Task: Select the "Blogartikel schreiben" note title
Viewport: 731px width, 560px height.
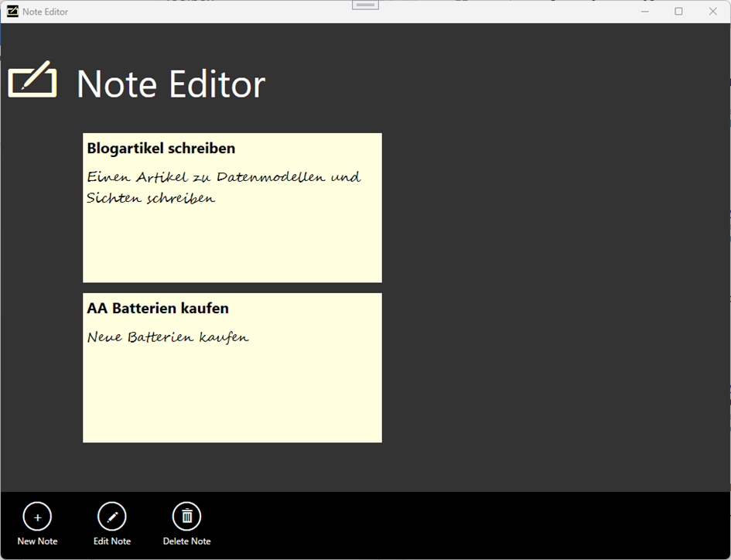Action: click(161, 149)
